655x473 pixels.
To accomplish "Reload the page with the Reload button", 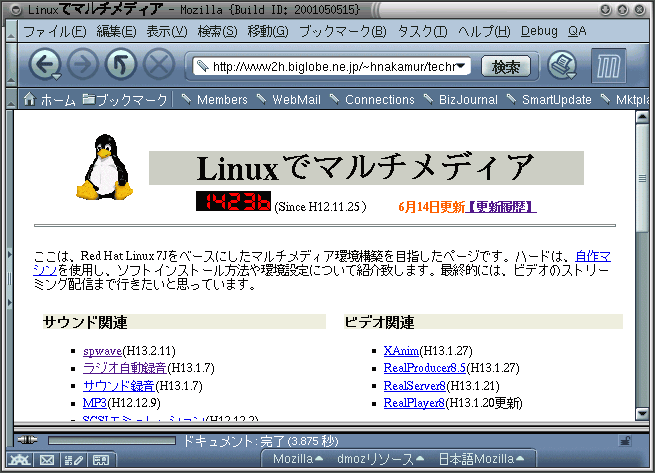I will coord(121,65).
